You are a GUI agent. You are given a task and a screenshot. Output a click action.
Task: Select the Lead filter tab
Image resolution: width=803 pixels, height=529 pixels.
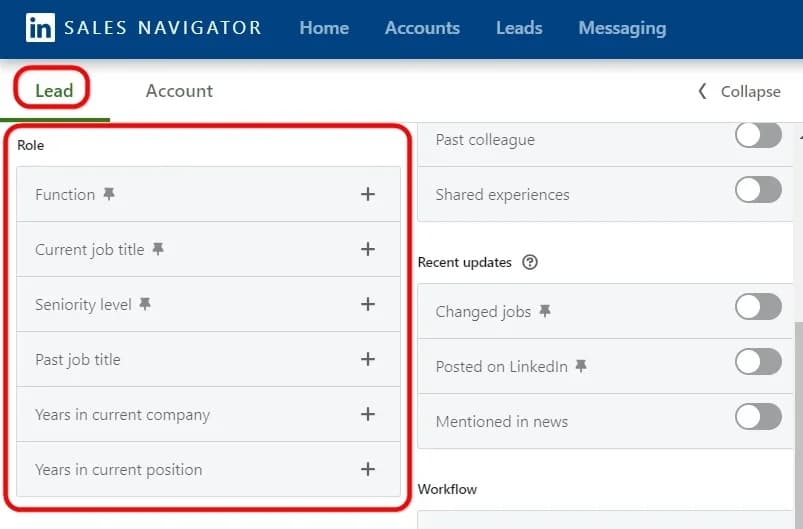(x=54, y=91)
